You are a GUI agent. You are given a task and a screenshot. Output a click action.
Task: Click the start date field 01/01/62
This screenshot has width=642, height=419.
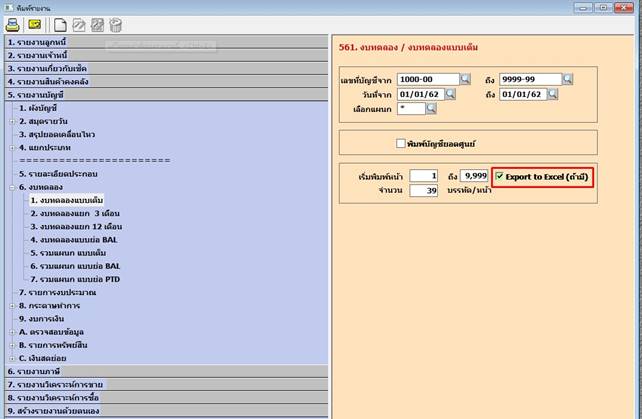421,94
